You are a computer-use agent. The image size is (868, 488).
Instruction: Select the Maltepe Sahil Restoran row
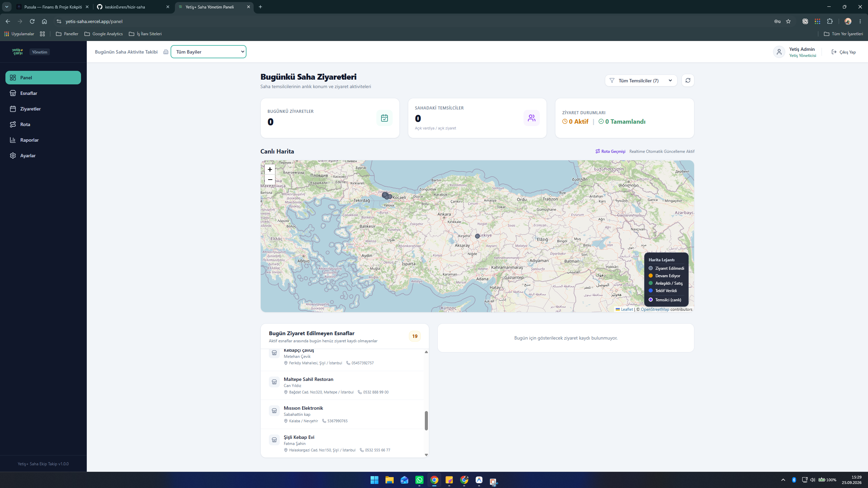point(342,385)
